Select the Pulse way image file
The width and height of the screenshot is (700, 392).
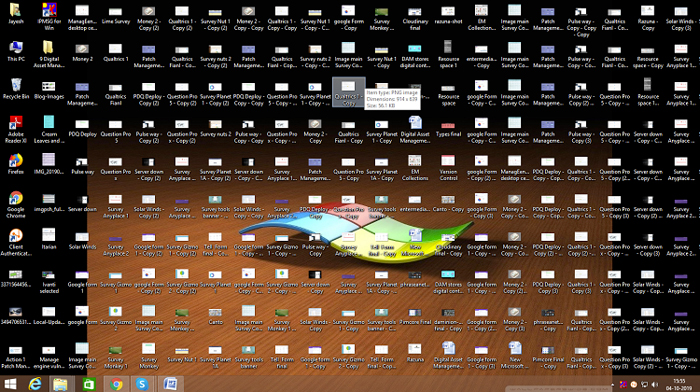point(83,165)
